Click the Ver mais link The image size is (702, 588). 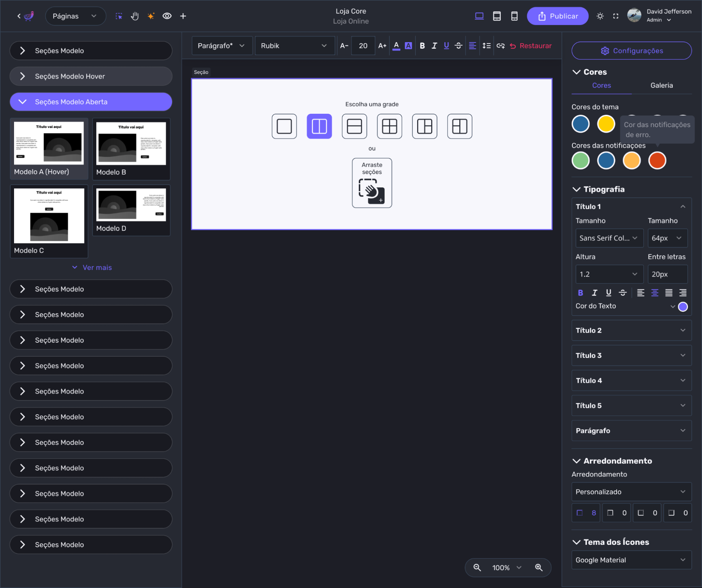pos(92,267)
